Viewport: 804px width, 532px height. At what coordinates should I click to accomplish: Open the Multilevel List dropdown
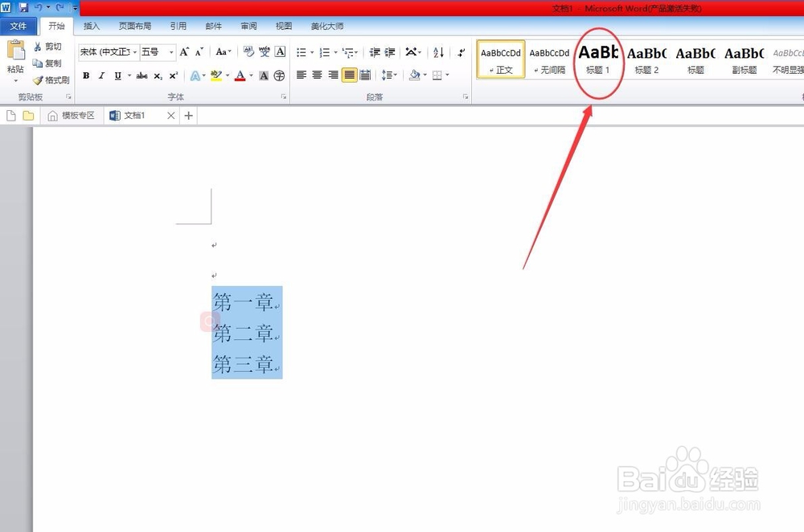[x=351, y=52]
